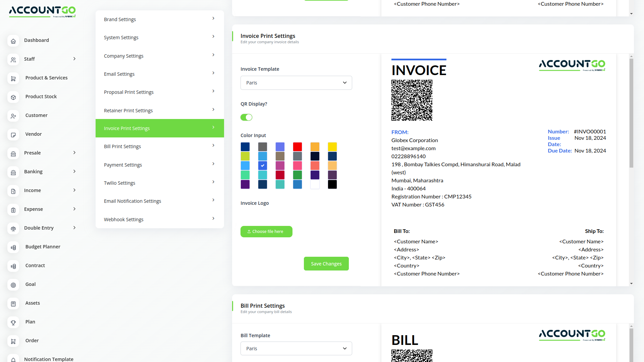Click the currently checked blue color swatch
The width and height of the screenshot is (644, 362).
click(x=263, y=165)
